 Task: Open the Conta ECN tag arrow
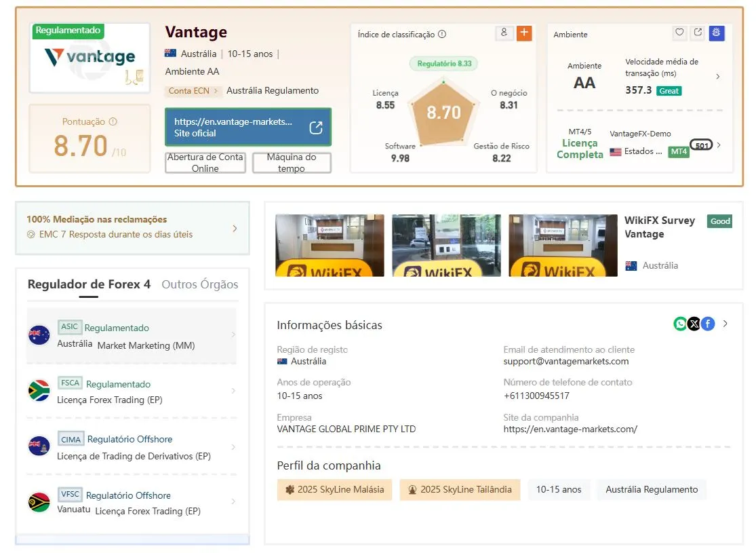(216, 91)
